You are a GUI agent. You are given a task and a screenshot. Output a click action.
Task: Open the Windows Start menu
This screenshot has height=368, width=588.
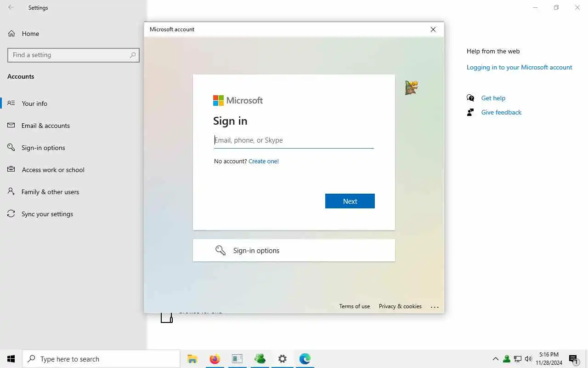click(x=11, y=359)
